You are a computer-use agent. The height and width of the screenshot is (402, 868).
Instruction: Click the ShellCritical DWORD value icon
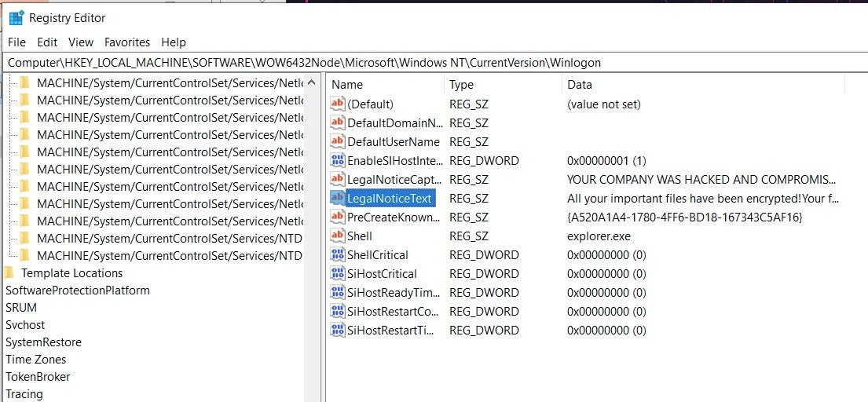pos(337,255)
